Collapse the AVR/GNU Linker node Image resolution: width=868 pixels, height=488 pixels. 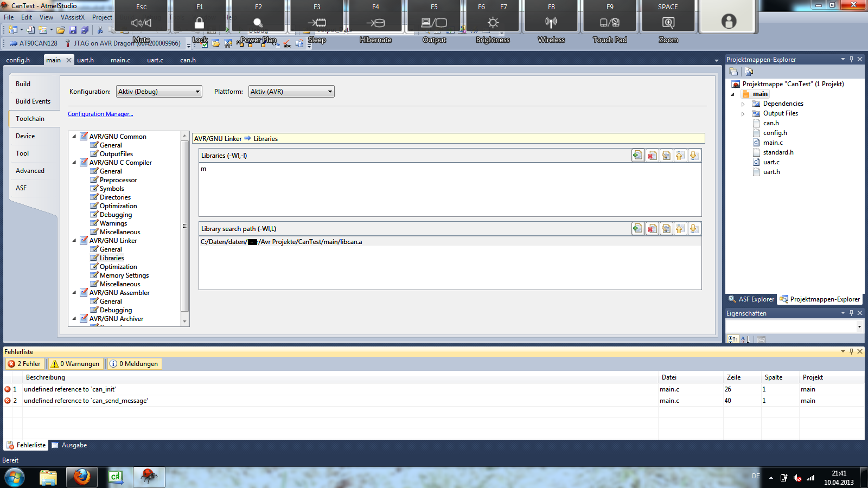[74, 241]
